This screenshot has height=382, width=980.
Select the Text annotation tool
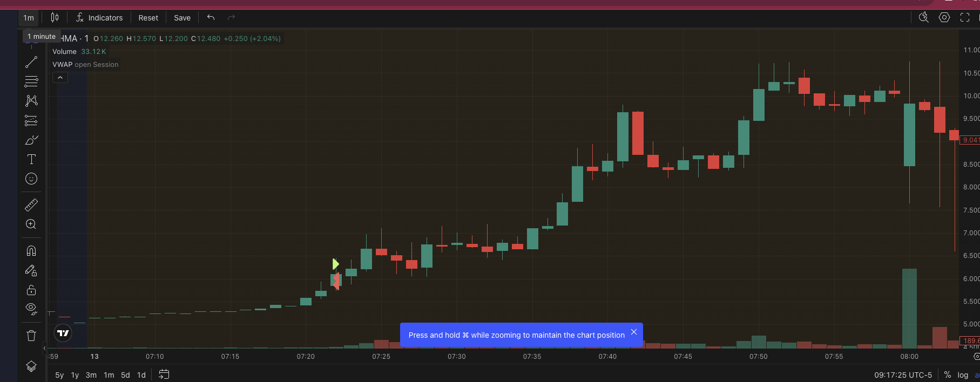(x=31, y=159)
